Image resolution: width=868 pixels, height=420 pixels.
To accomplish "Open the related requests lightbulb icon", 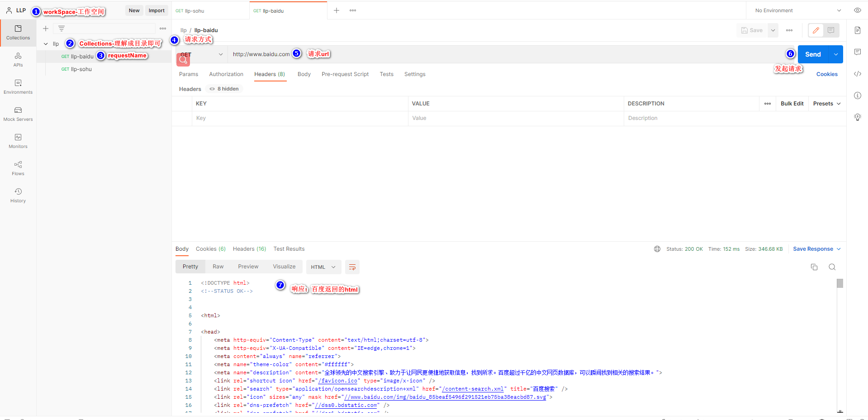I will click(857, 117).
